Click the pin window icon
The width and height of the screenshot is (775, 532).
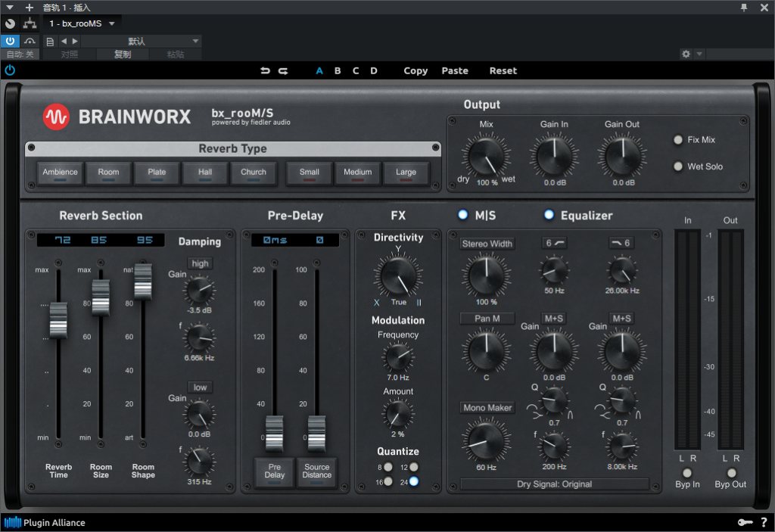(744, 8)
